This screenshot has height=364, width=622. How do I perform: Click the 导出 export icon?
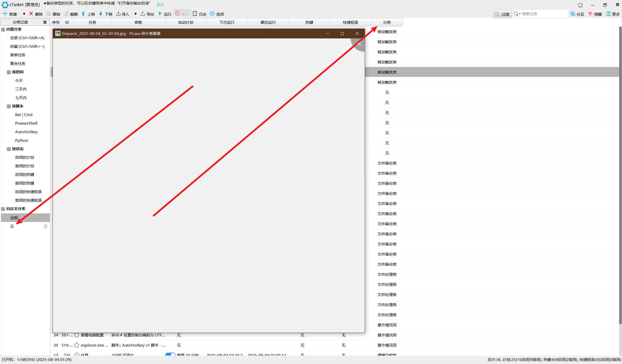[x=143, y=14]
